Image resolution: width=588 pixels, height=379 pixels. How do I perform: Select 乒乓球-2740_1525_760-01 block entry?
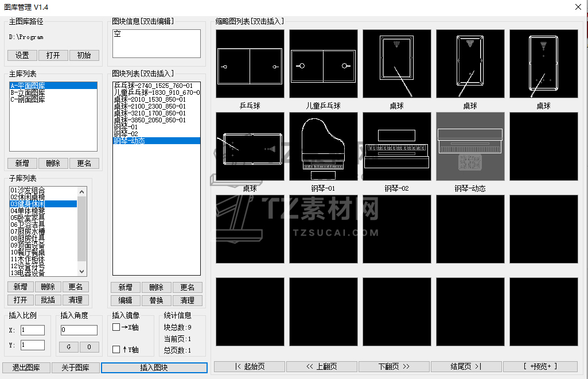coord(157,86)
